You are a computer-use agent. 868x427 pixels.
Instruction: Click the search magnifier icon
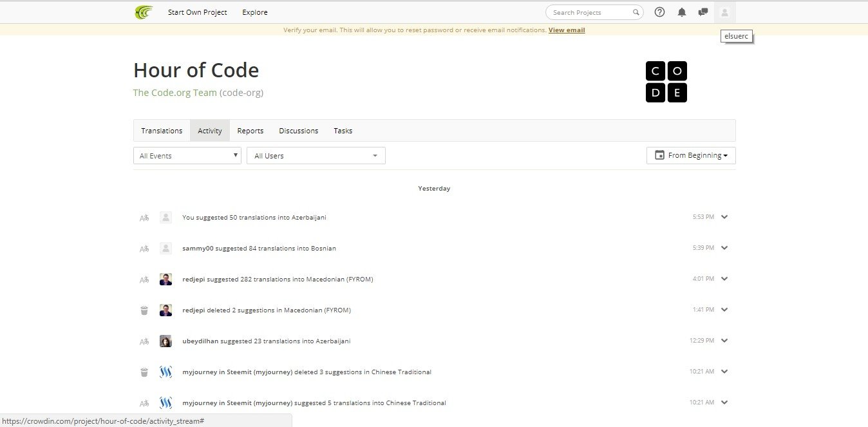(x=636, y=12)
